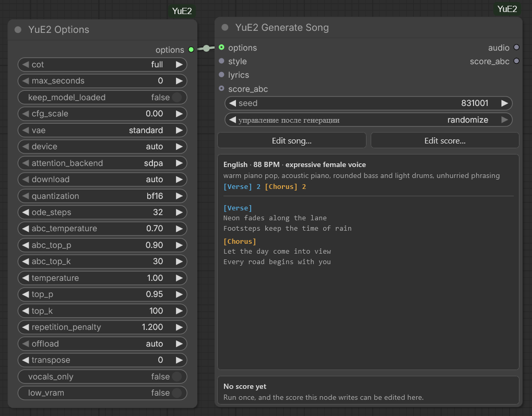Collapse YuE2 Generate Song node via title dot
532x416 pixels.
(225, 27)
